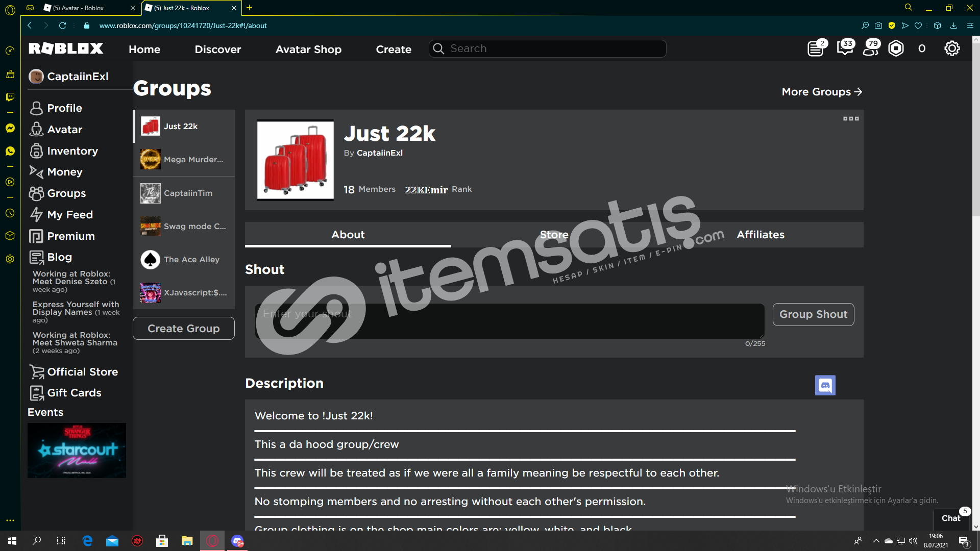Image resolution: width=980 pixels, height=551 pixels.
Task: Open the Just 22k group luggage thumbnail
Action: click(295, 160)
